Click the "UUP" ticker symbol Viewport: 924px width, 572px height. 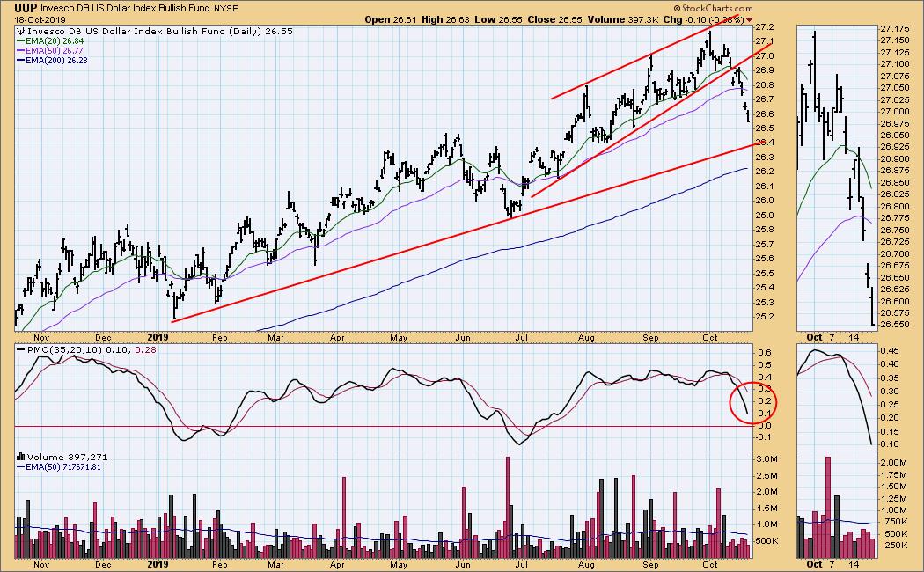(x=26, y=8)
